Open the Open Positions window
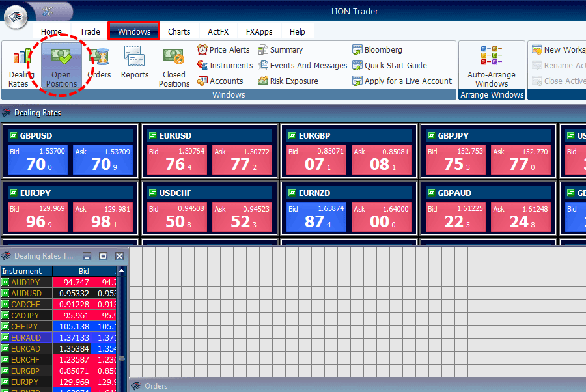This screenshot has width=586, height=392. click(x=61, y=66)
